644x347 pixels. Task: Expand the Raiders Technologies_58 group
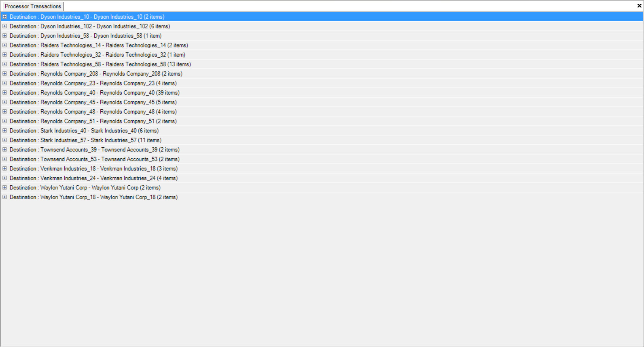tap(5, 64)
